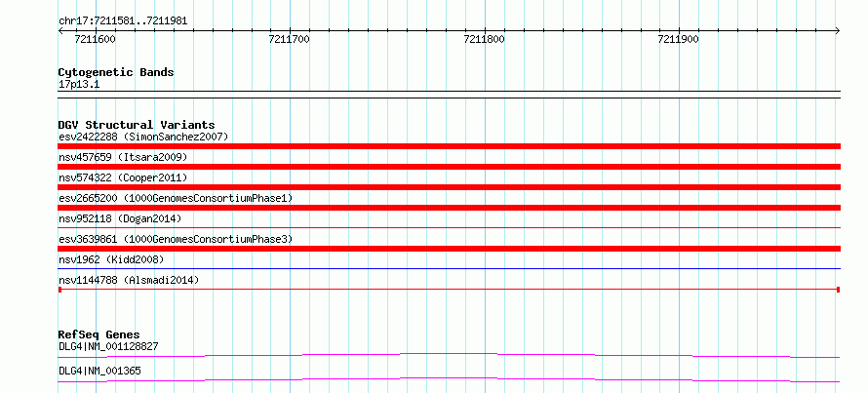
Task: Click the right arrowhead of the ruler
Action: point(838,30)
